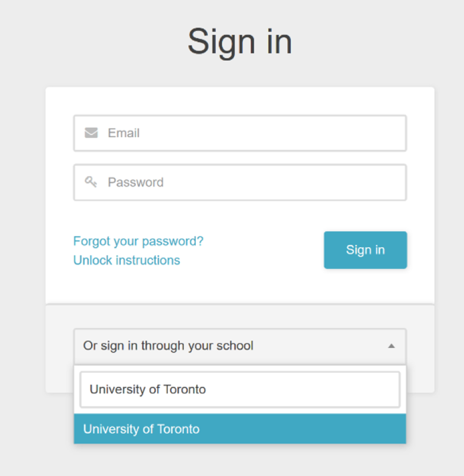Collapse school dropdown using the triangle arrow
This screenshot has width=464, height=476.
coord(392,346)
